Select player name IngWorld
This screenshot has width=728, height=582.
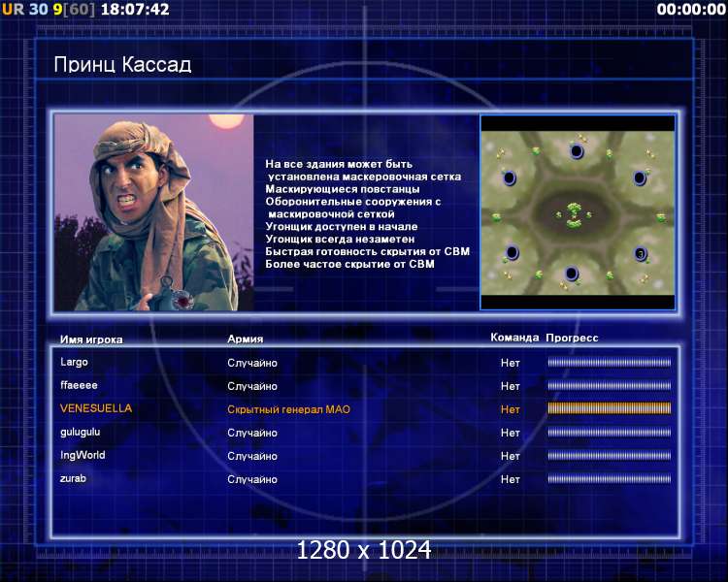[83, 455]
